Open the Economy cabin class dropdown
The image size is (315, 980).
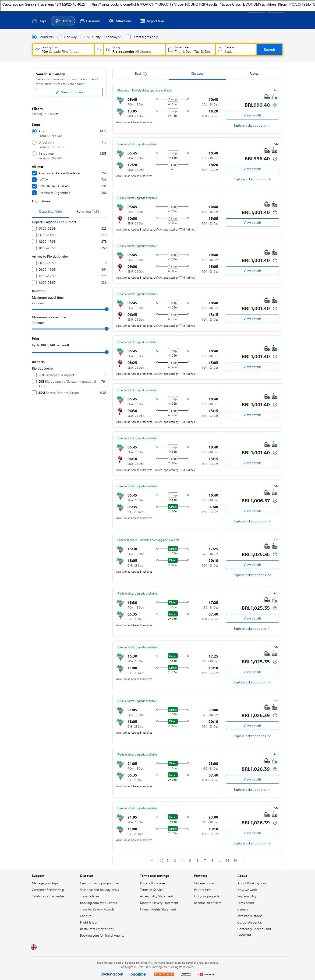point(112,37)
